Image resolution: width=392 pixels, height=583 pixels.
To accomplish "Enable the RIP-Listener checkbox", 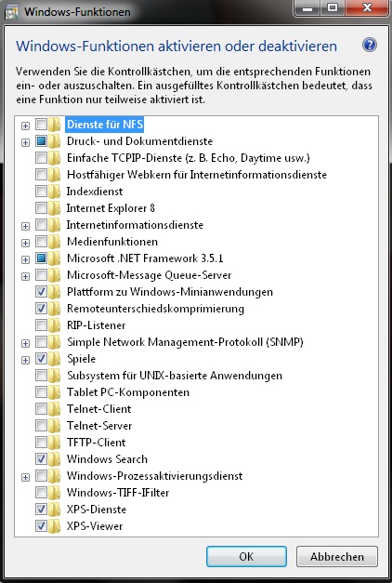I will click(x=41, y=325).
